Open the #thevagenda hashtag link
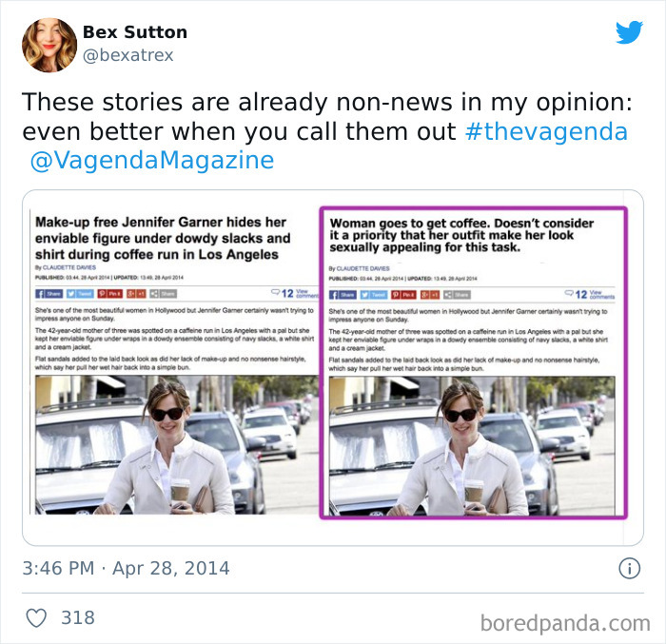 (547, 131)
